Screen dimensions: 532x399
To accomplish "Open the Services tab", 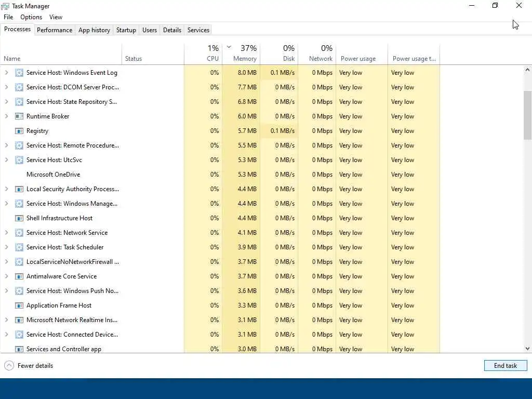I will (x=198, y=30).
